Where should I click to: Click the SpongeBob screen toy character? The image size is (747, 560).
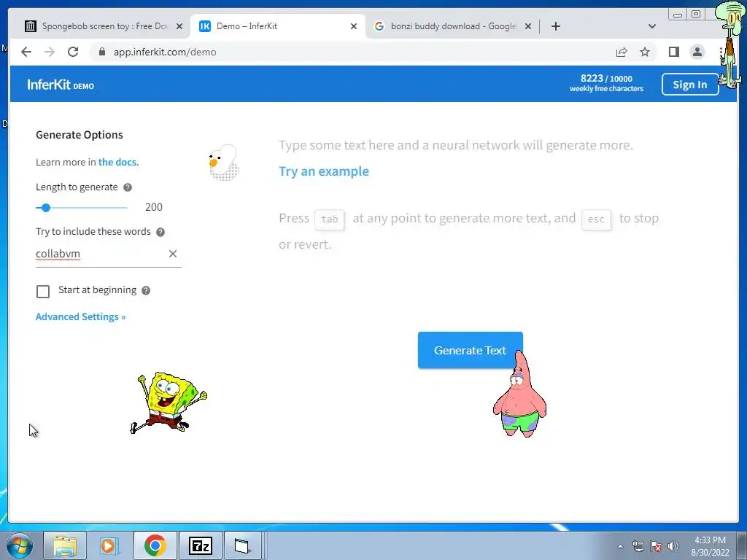(x=169, y=402)
